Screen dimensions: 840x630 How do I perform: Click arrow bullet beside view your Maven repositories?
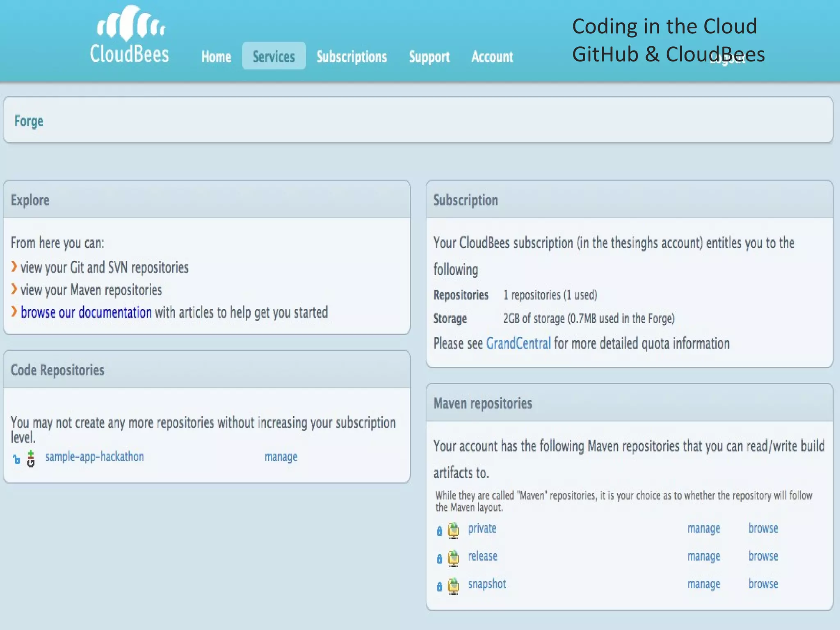14,290
